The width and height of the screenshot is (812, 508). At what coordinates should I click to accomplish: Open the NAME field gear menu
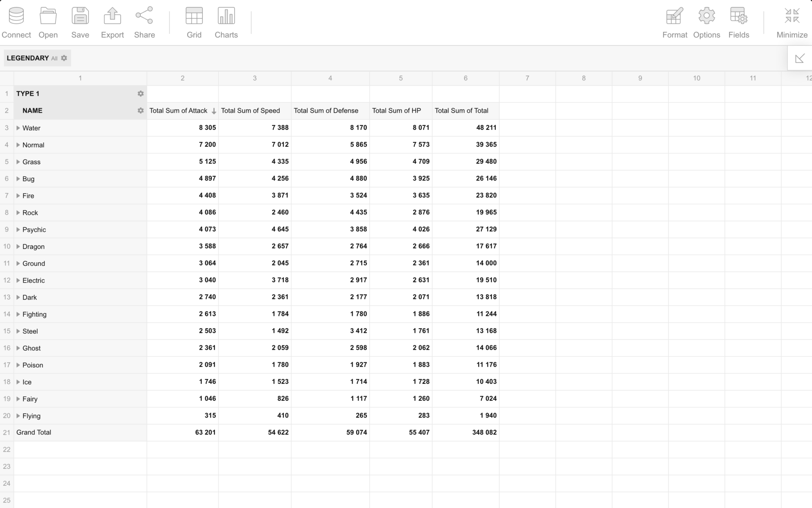[140, 111]
